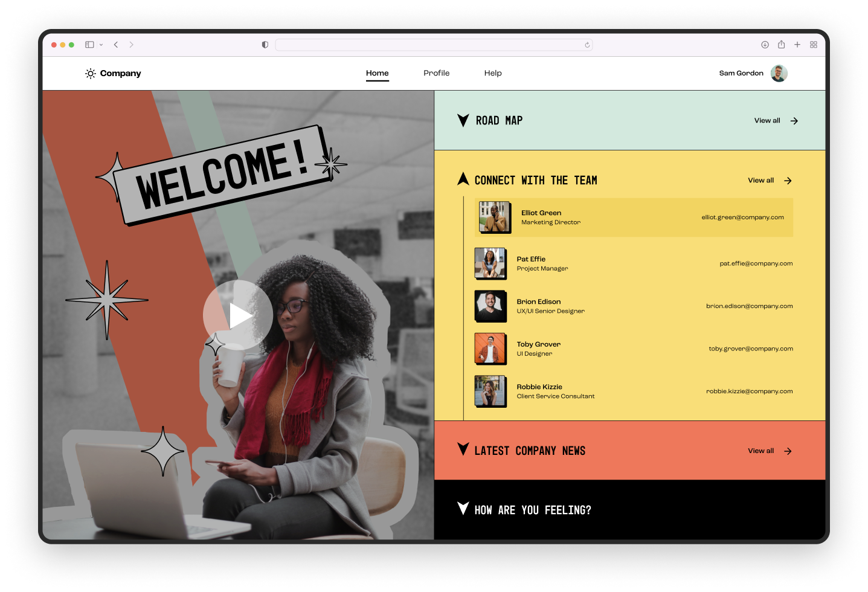Image resolution: width=868 pixels, height=592 pixels.
Task: Click the Client Service Consultant job title
Action: [556, 396]
